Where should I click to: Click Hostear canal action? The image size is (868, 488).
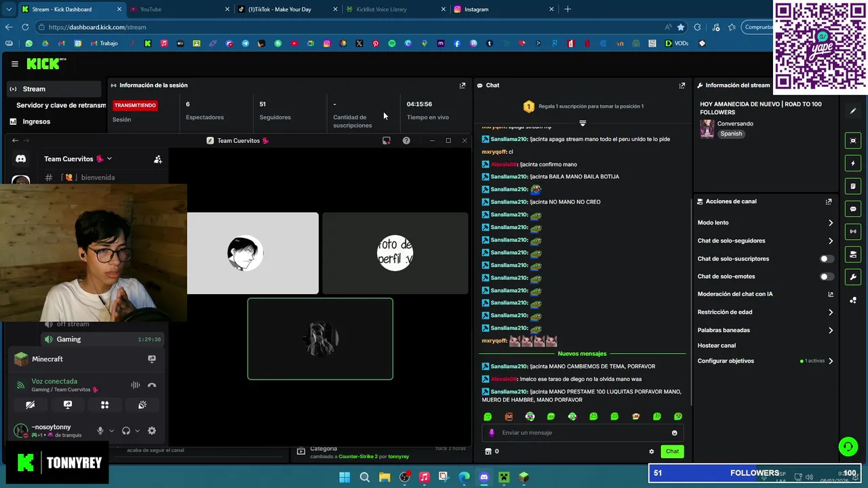point(717,346)
